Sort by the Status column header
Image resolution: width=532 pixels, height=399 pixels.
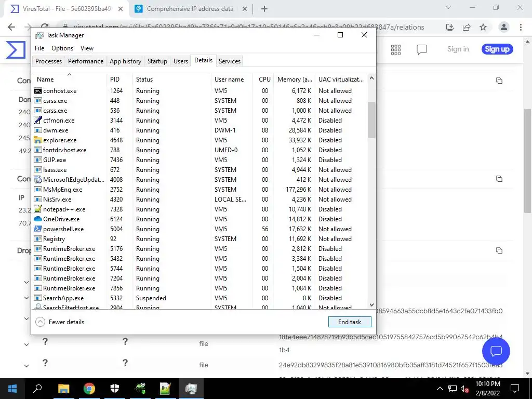pyautogui.click(x=172, y=79)
